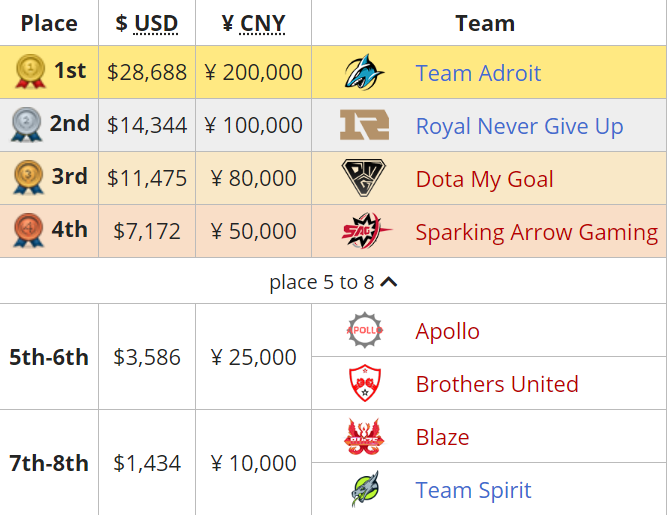Open the Royal Never Give Up link
Viewport: 667px width, 515px height.
coord(519,126)
